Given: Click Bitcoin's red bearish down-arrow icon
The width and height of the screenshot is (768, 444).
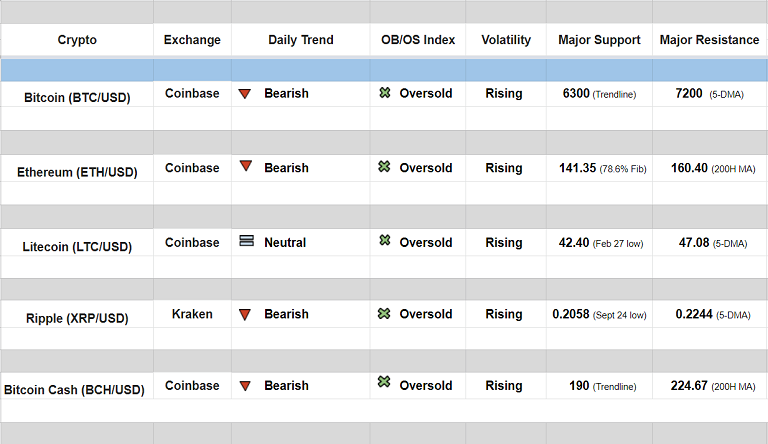Looking at the screenshot, I should (245, 94).
